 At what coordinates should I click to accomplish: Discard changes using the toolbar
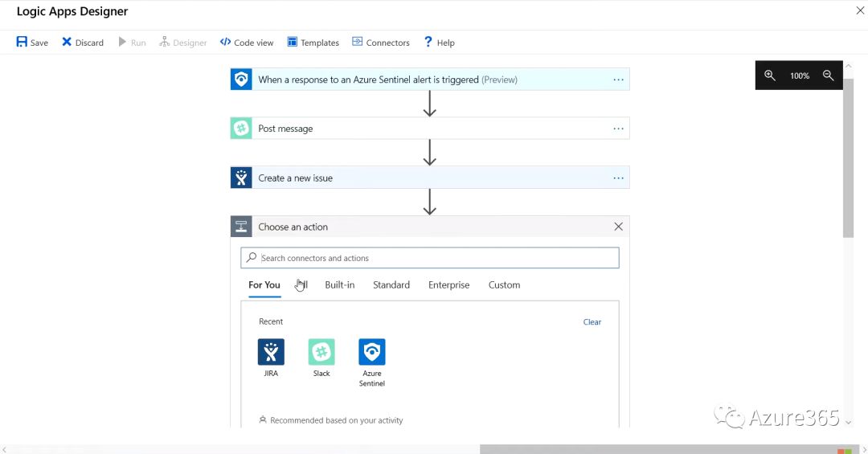(83, 43)
